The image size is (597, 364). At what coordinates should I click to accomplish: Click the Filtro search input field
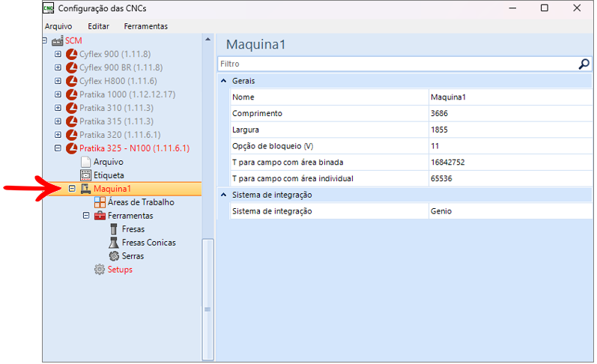click(x=397, y=64)
